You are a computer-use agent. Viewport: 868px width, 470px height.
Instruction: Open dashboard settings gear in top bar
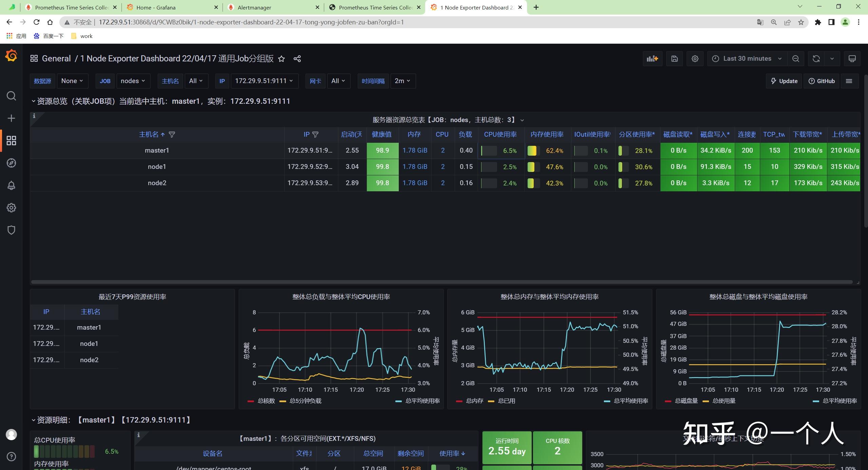[695, 59]
